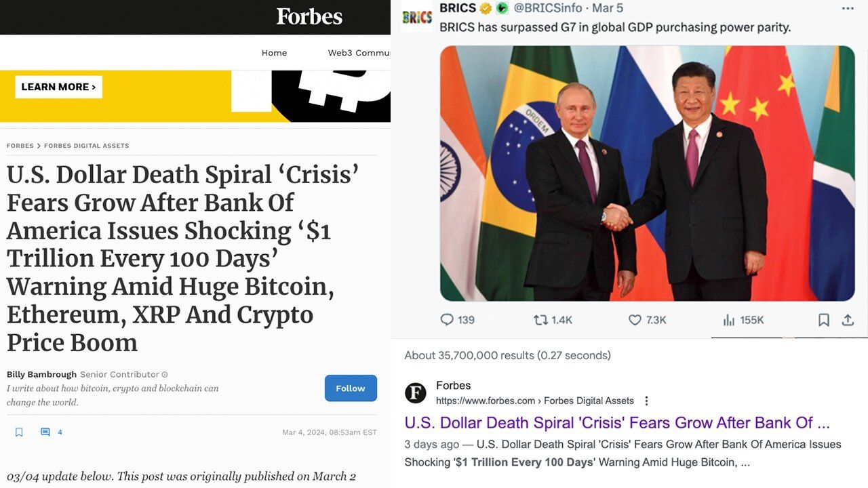This screenshot has height=488, width=868.
Task: Click the Forbes Digital Assets breadcrumb
Action: coord(87,146)
